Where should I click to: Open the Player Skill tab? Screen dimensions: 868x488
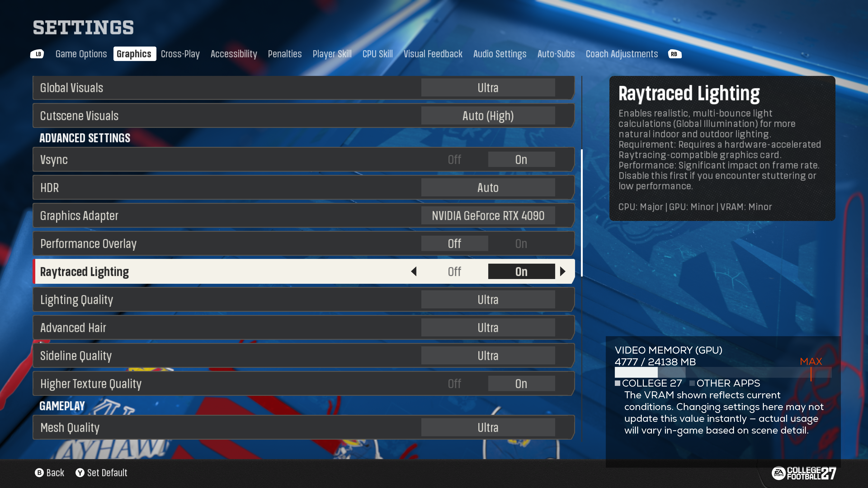point(332,54)
